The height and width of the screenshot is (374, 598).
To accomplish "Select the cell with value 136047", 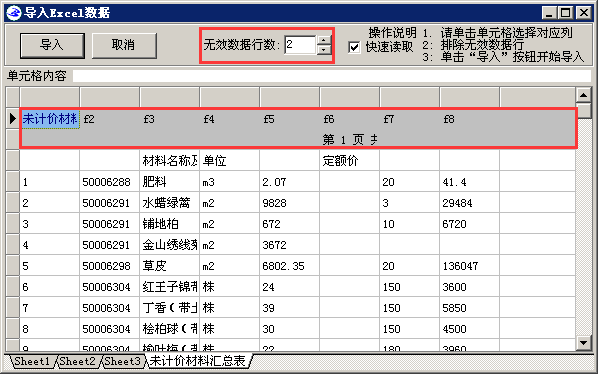I will [x=469, y=266].
